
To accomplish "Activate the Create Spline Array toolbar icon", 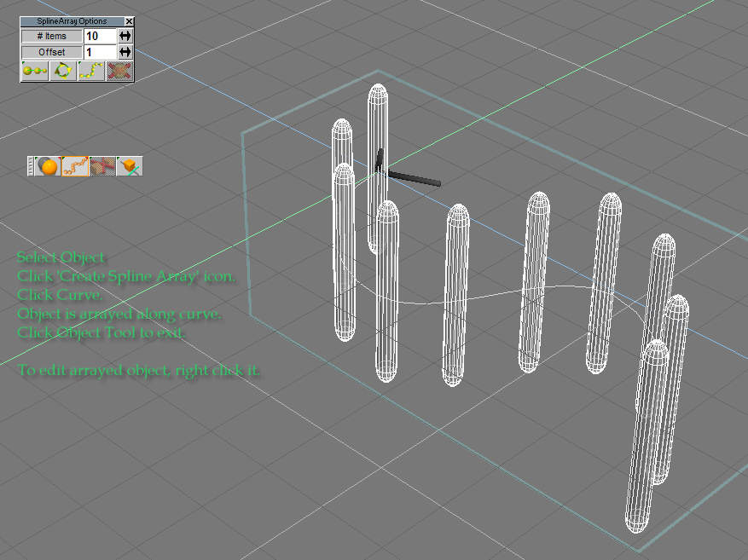I will 75,166.
